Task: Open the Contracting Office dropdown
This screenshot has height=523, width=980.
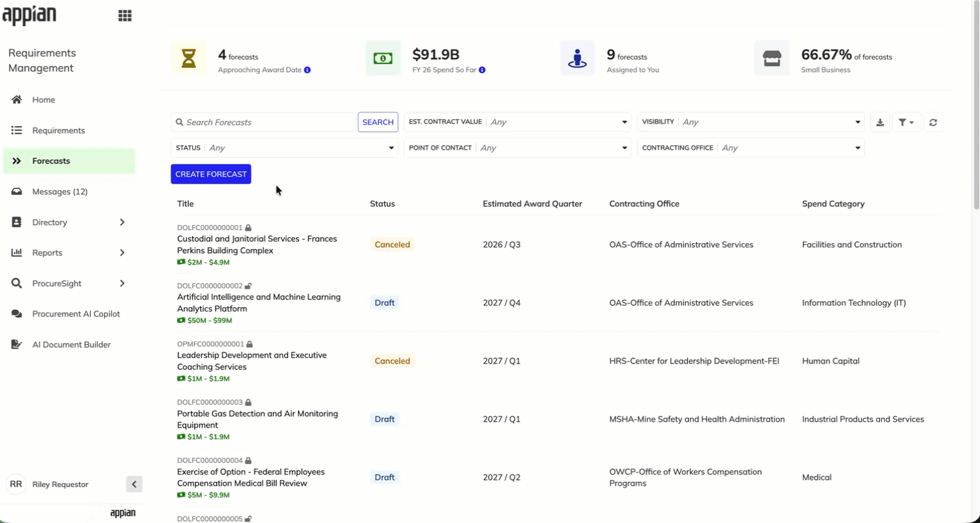Action: (x=751, y=148)
